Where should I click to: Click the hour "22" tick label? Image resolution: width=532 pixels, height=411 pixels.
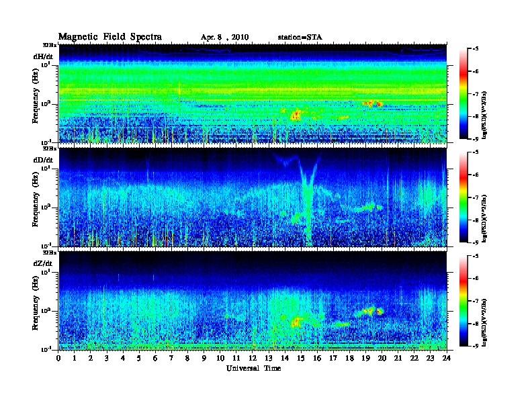(414, 359)
